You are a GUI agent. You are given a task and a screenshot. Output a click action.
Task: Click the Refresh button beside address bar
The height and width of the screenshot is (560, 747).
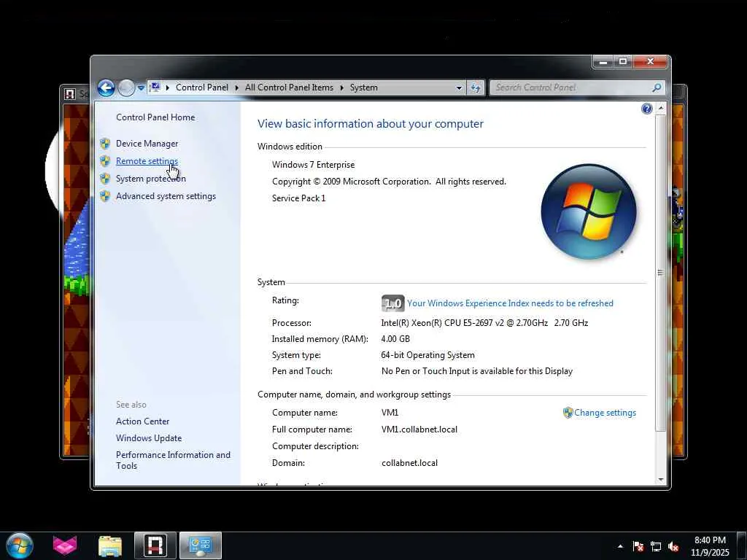pyautogui.click(x=476, y=87)
